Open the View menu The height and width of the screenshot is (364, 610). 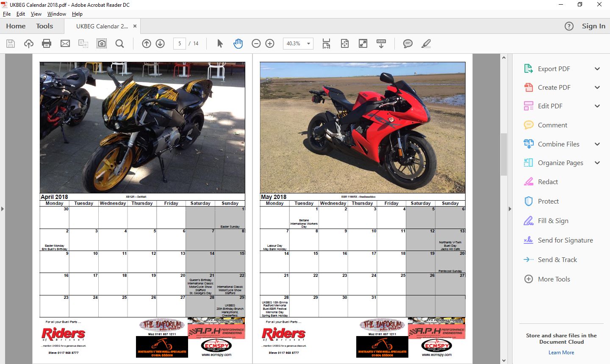point(36,14)
